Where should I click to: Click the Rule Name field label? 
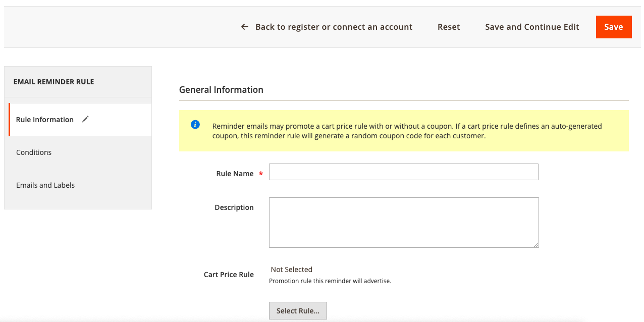click(235, 174)
